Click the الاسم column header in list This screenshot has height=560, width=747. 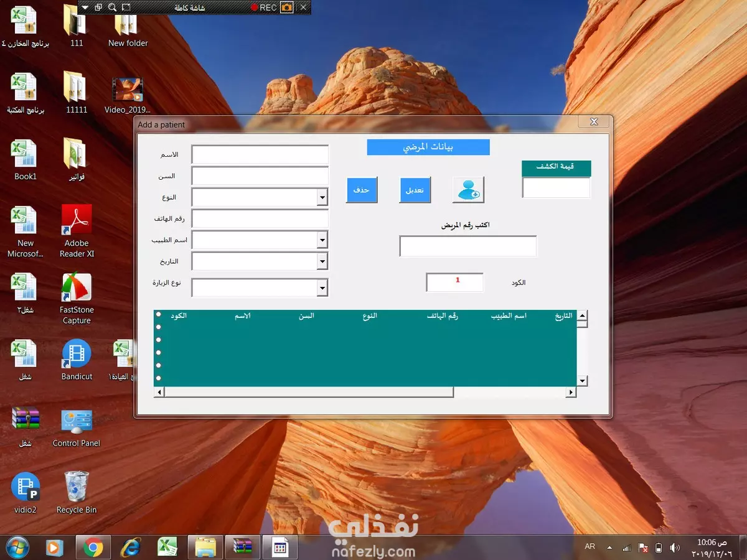point(243,315)
